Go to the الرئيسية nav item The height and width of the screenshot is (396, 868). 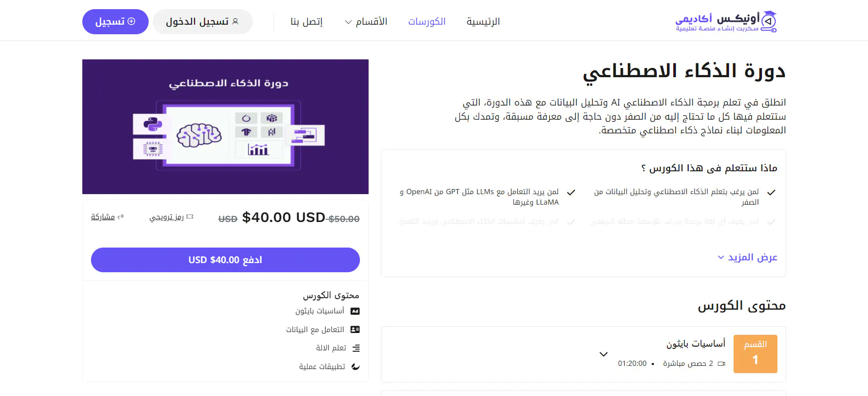tap(483, 21)
